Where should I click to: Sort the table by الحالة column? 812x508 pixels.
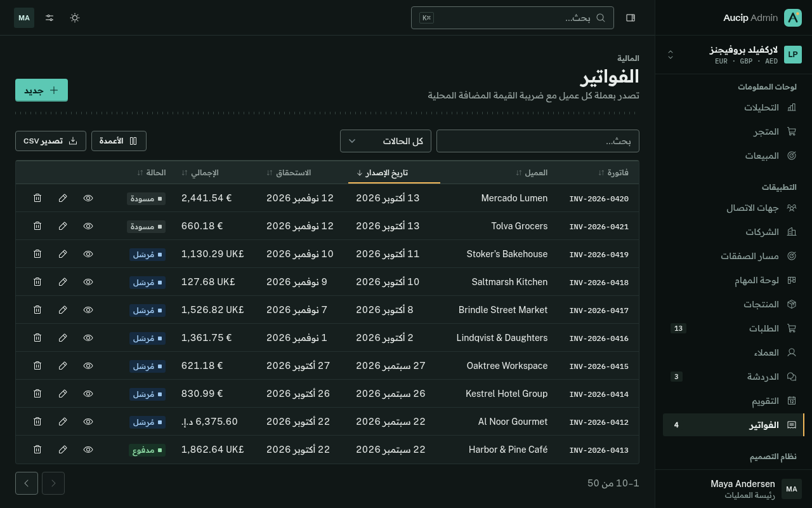coord(152,173)
